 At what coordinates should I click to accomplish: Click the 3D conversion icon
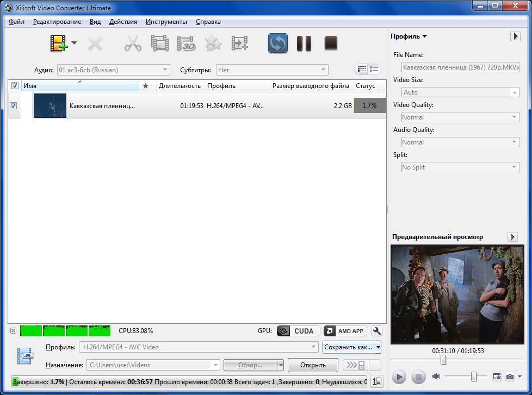pos(186,43)
